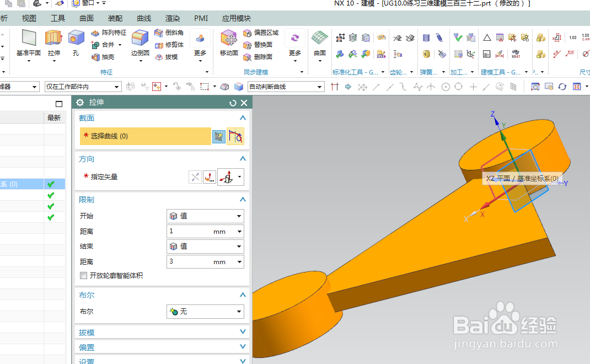Click the curve selection icon beside 选择曲线

(235, 136)
